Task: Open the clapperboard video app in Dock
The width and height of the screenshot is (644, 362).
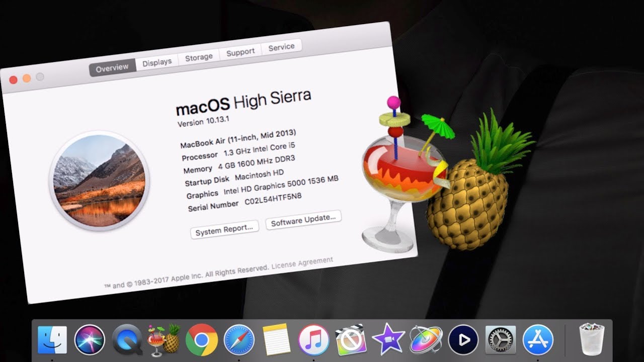Action: 351,340
